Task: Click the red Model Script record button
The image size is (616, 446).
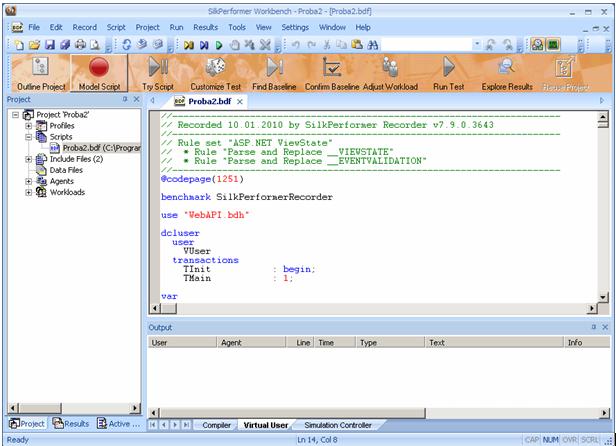Action: click(99, 73)
